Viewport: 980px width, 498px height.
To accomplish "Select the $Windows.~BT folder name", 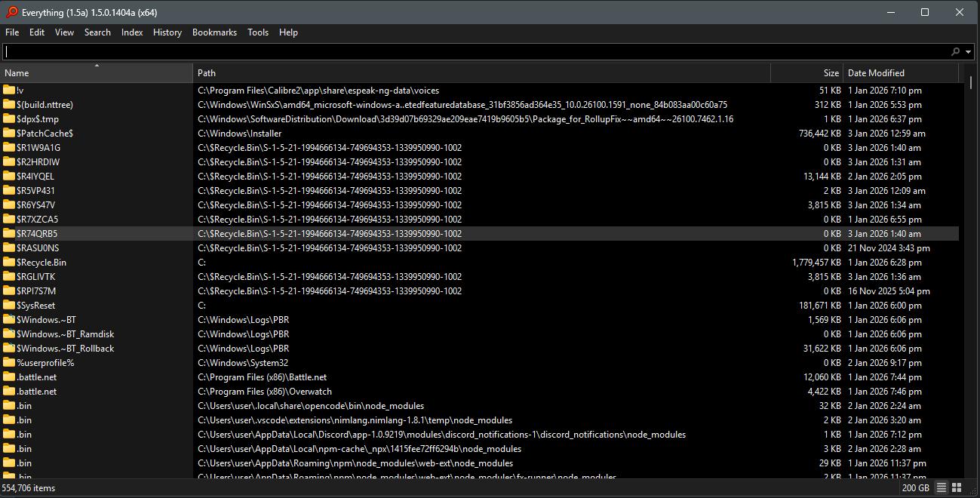I will coord(46,320).
